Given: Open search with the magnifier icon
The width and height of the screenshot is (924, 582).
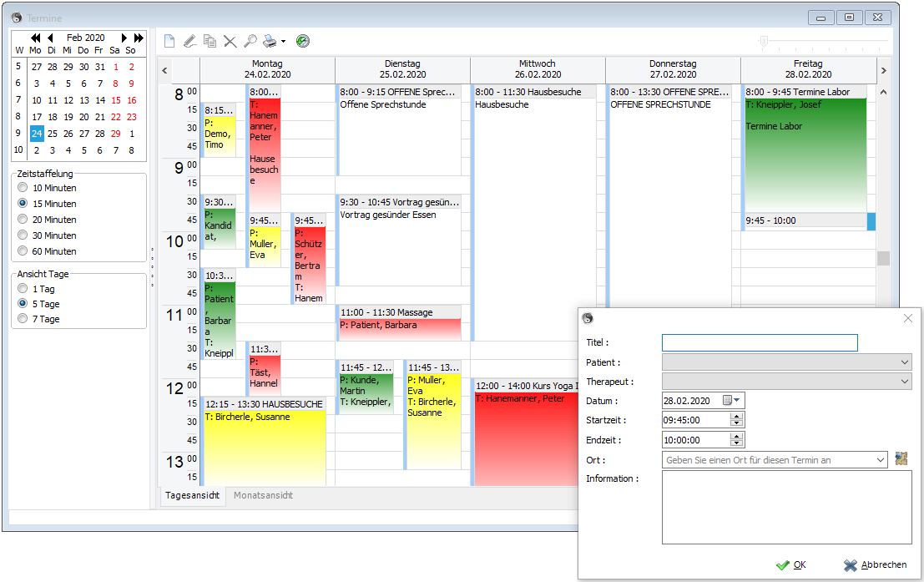Looking at the screenshot, I should (x=250, y=41).
